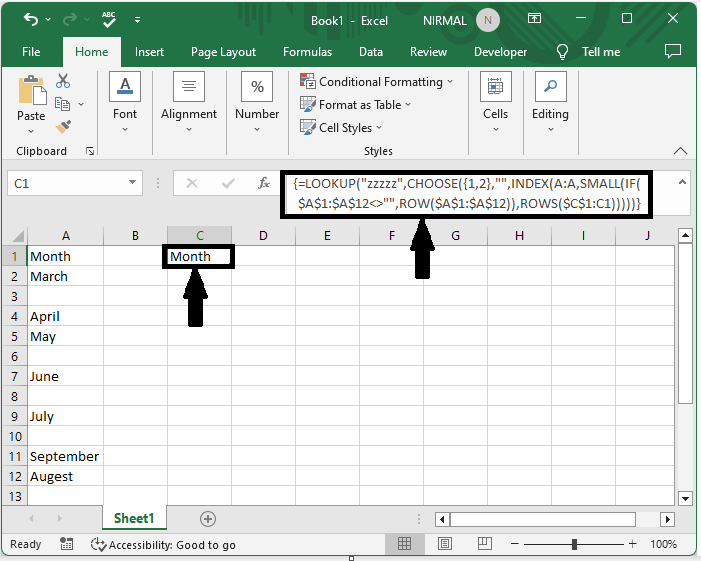Collapse the formula bar chevron

tap(682, 182)
